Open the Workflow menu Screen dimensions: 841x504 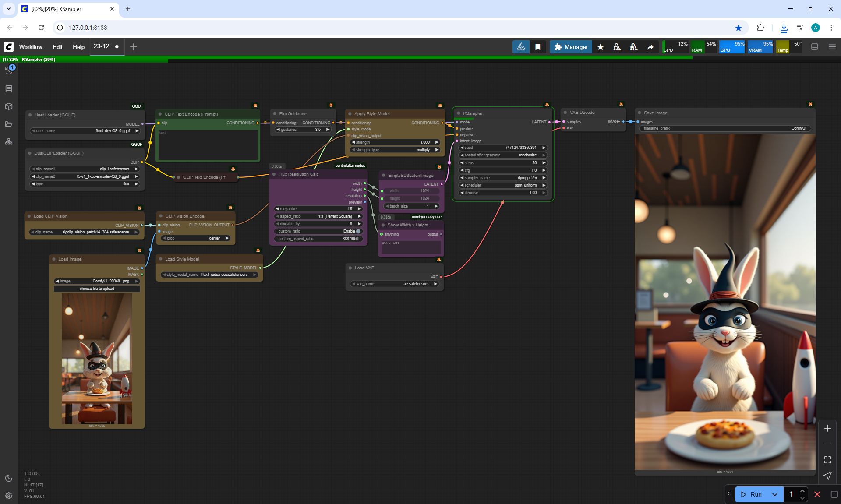point(31,47)
